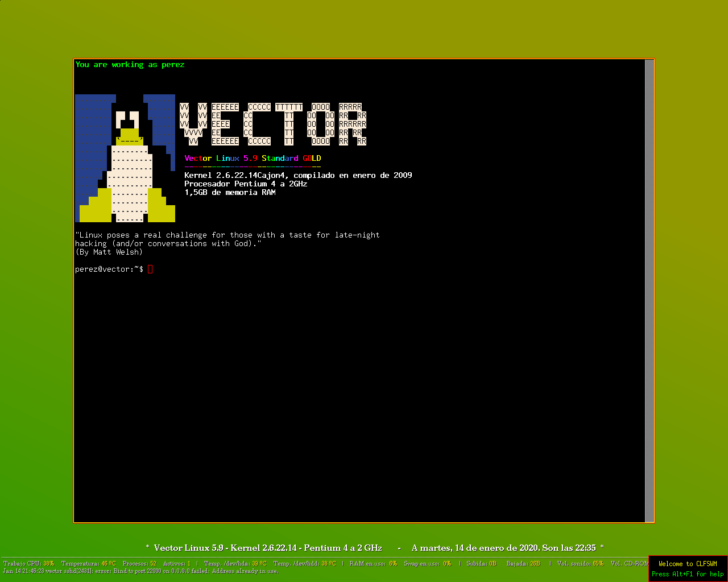Click the 'Temp. /dev/hda: 39 ºC' status entry
728x582 pixels.
click(235, 564)
